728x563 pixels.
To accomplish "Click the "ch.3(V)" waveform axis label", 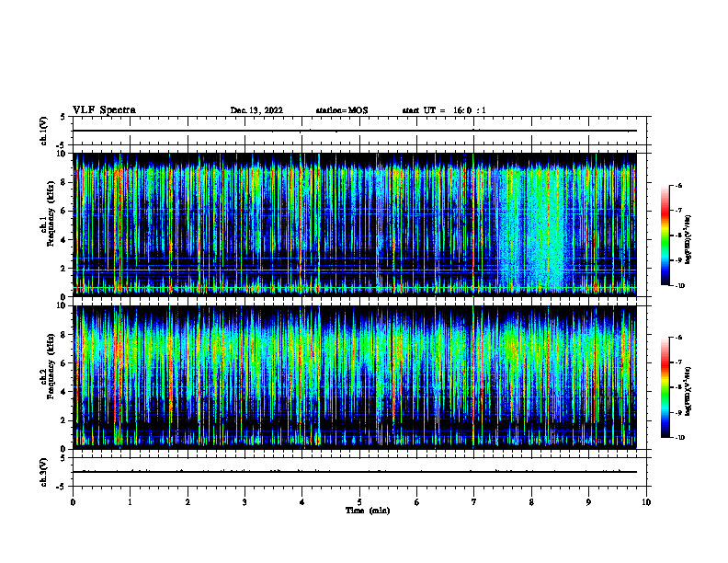I will coord(44,472).
